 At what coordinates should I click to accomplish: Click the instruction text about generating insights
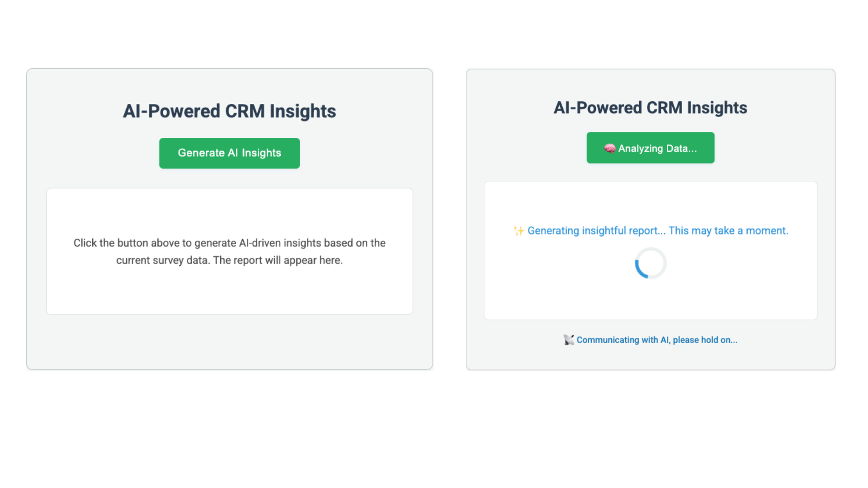(x=230, y=251)
